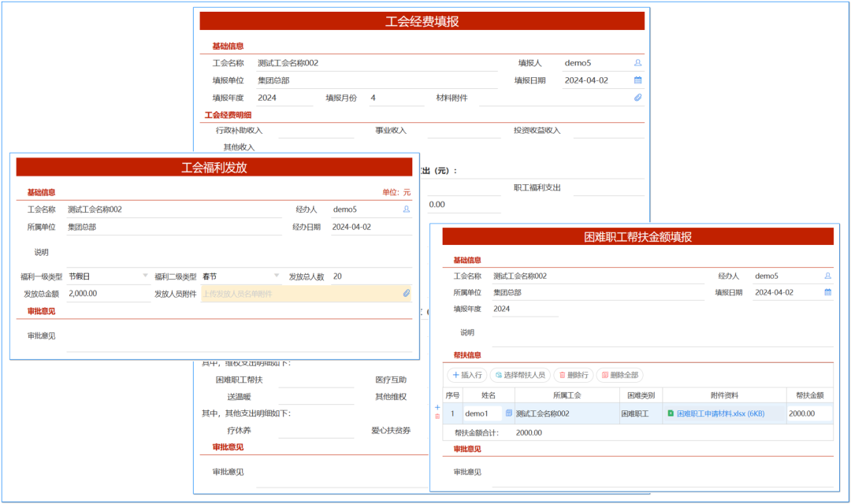The height and width of the screenshot is (504, 851).
Task: Click the 审批意见 field in 工会经费填报
Action: 342,472
